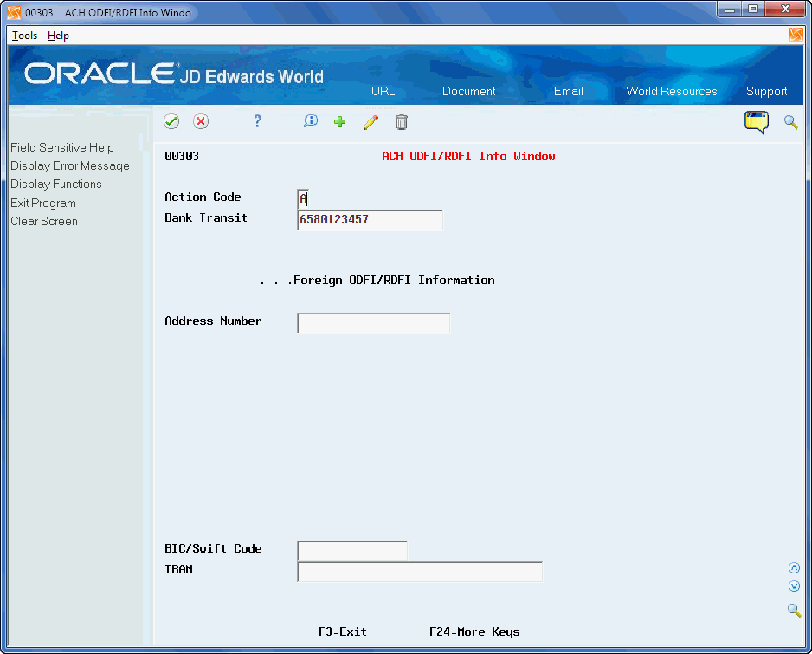
Task: Click the trash can Delete icon
Action: coord(402,122)
